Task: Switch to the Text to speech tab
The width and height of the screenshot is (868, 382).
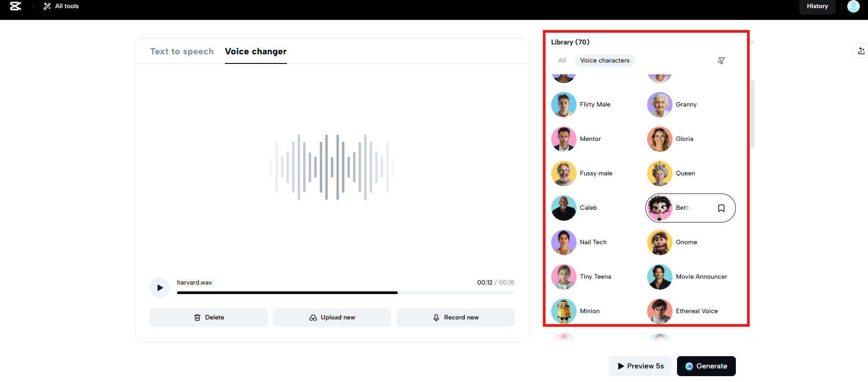Action: coord(182,51)
